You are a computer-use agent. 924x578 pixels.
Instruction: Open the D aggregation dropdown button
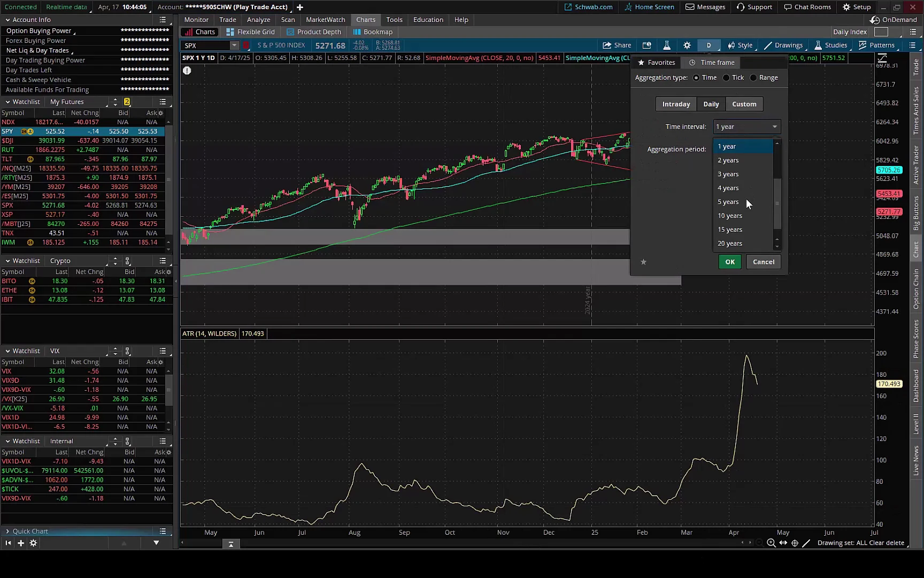click(x=709, y=45)
